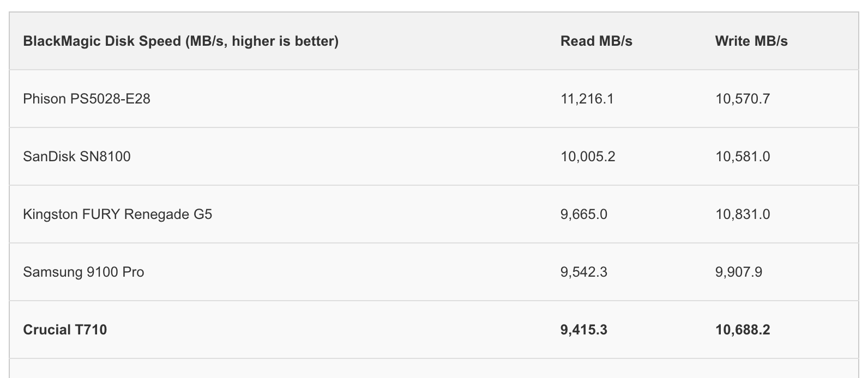868x378 pixels.
Task: Click the partially visible row below Crucial T710
Action: coord(433,369)
